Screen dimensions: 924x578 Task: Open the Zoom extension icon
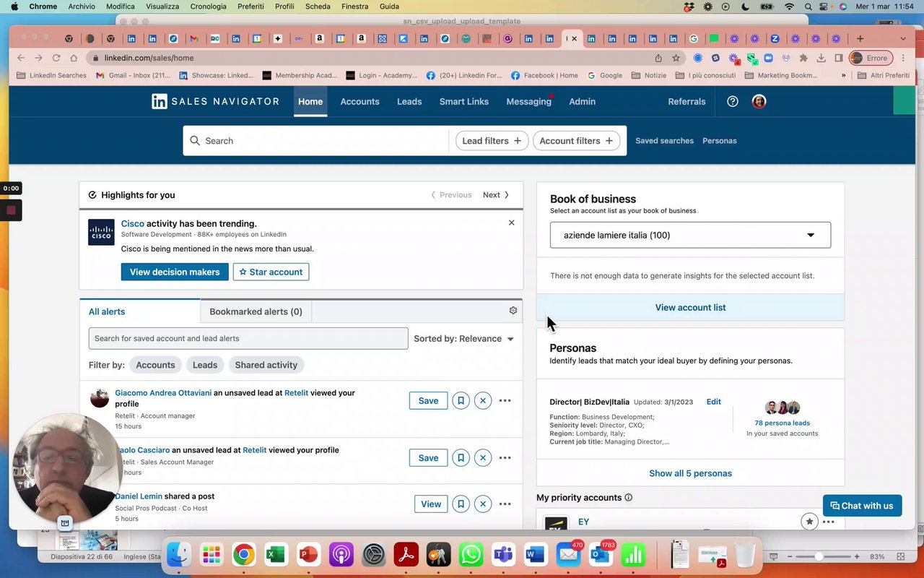pos(769,58)
